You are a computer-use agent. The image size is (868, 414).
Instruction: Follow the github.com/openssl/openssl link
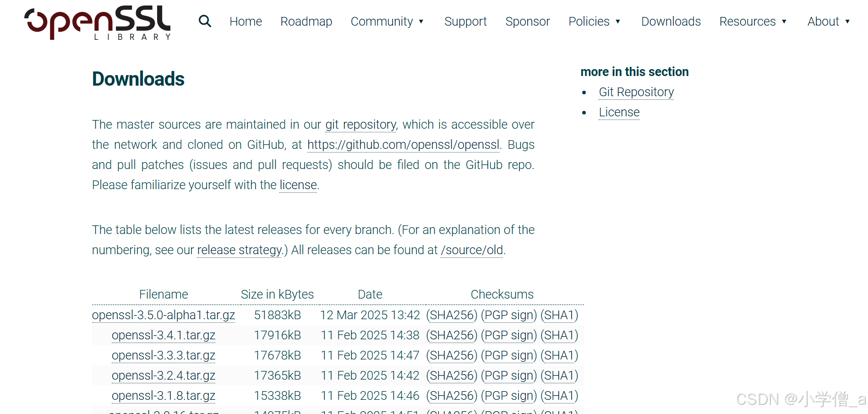403,145
